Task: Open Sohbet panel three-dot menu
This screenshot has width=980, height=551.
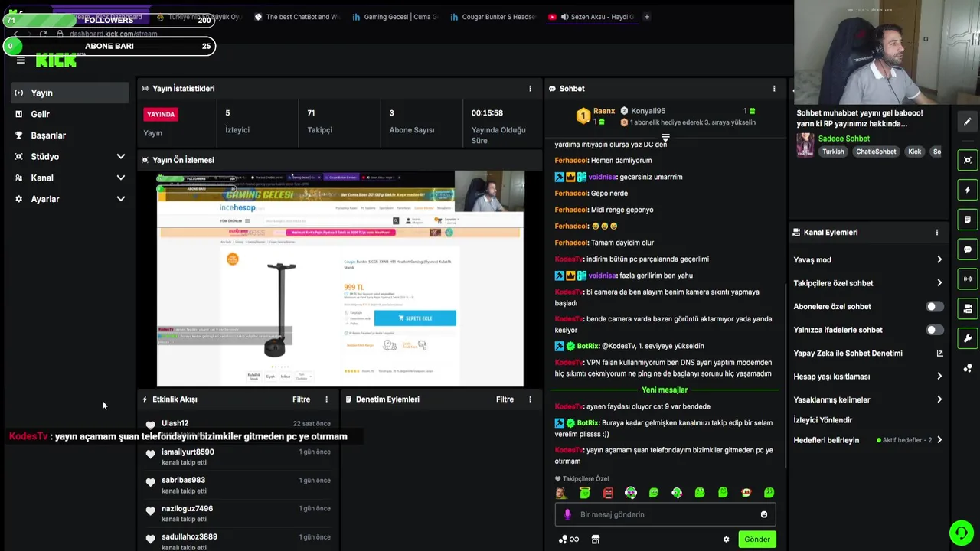Action: click(774, 89)
